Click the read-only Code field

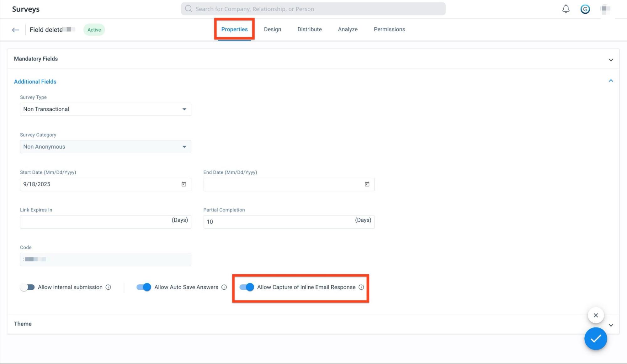(105, 260)
